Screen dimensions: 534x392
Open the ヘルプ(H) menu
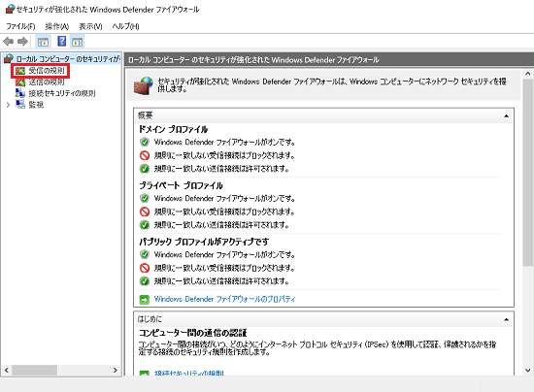pos(125,26)
